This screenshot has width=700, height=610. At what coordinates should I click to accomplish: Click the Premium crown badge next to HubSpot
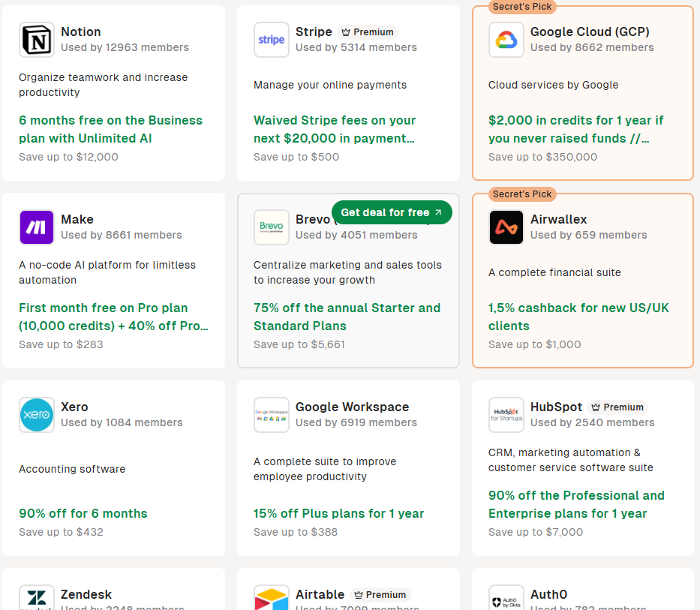point(617,407)
